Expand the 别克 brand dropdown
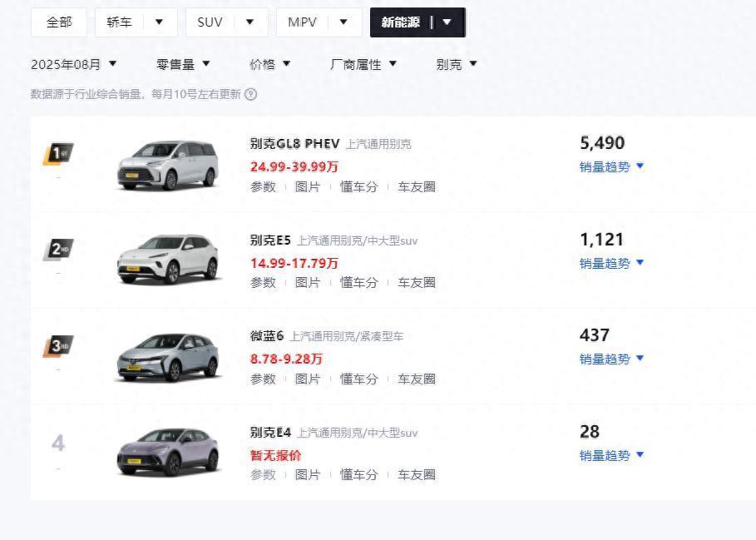The width and height of the screenshot is (756, 540). (x=457, y=64)
